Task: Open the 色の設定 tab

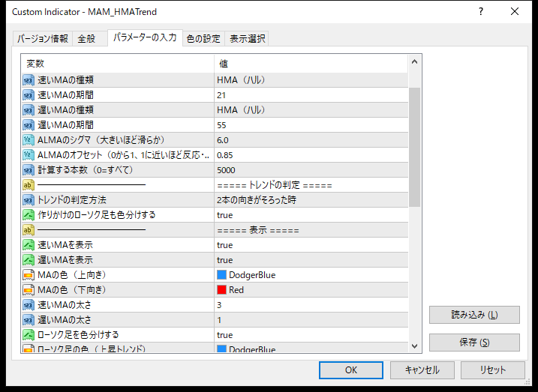Action: [x=203, y=39]
